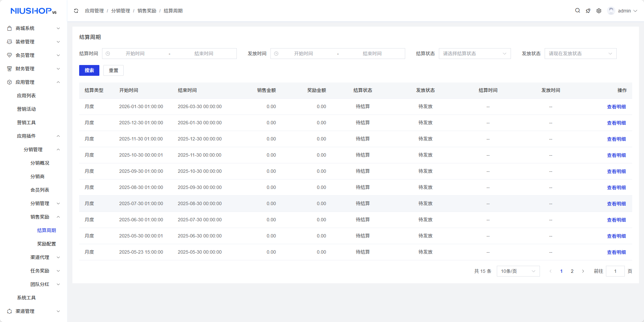The image size is (644, 322).
Task: Open the search icon in top bar
Action: (x=577, y=11)
